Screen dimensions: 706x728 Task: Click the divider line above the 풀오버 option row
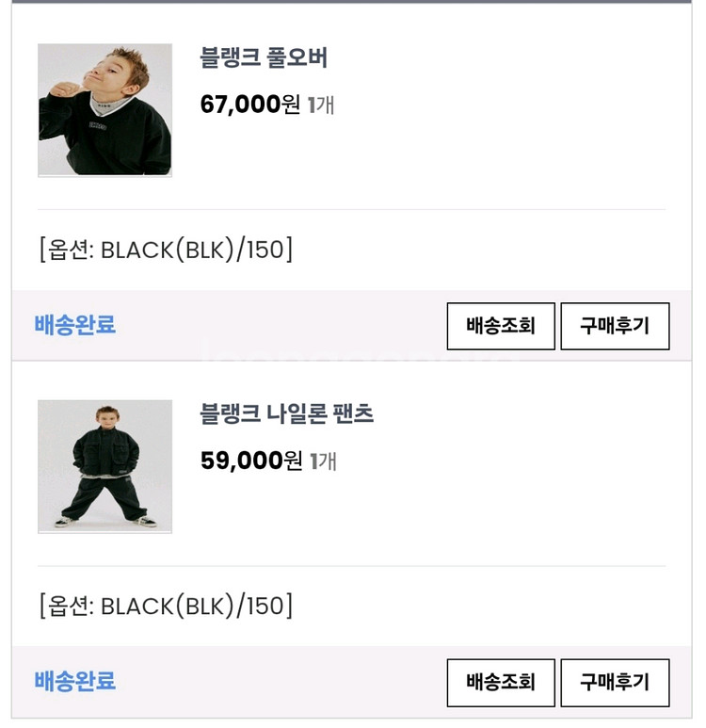tap(352, 209)
